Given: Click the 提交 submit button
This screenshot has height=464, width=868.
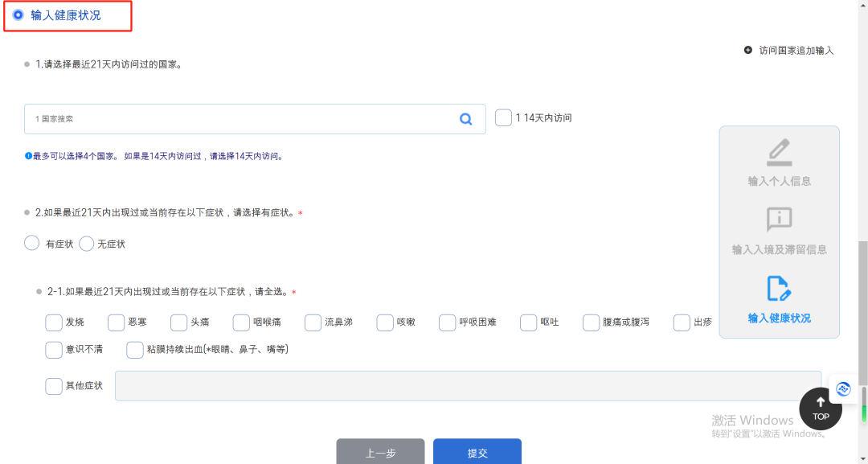Looking at the screenshot, I should pyautogui.click(x=477, y=452).
